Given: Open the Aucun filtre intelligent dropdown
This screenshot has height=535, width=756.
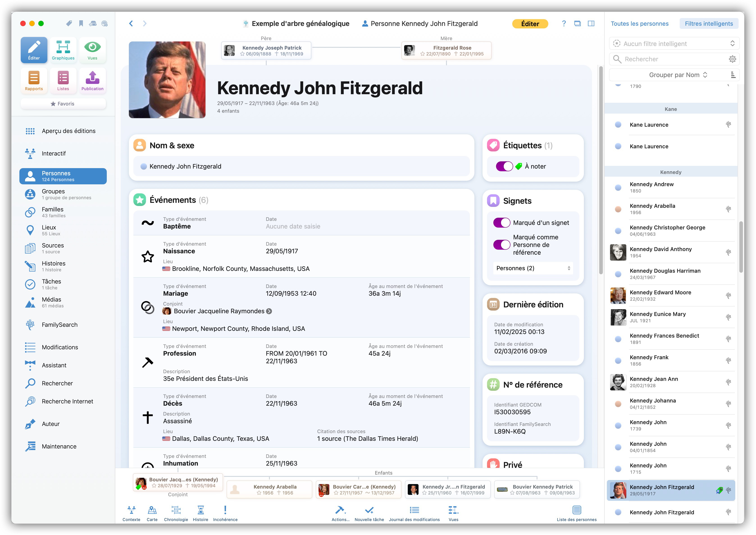Looking at the screenshot, I should click(x=674, y=43).
